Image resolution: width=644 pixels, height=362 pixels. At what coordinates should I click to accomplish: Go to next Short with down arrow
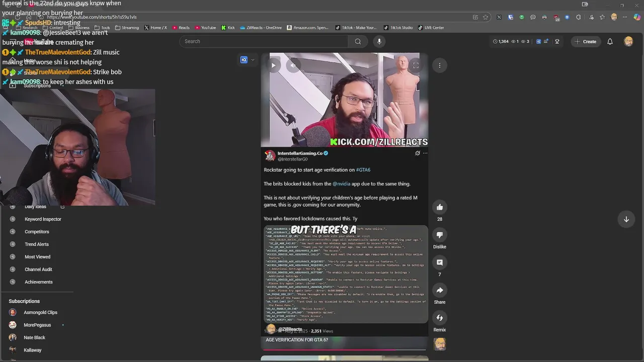coord(626,219)
